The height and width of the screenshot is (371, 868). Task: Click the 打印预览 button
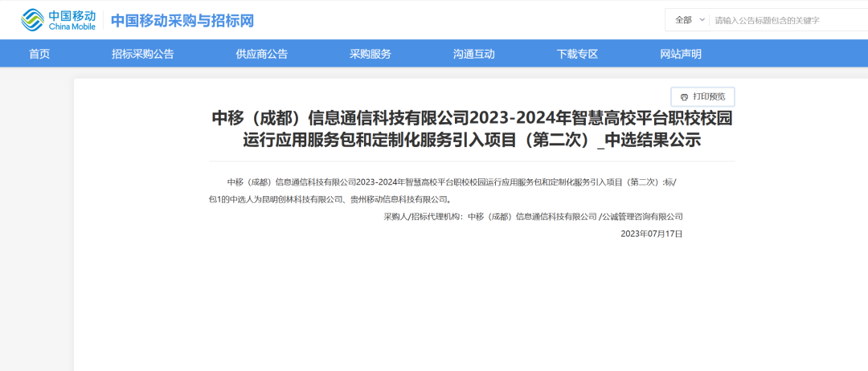click(x=702, y=96)
